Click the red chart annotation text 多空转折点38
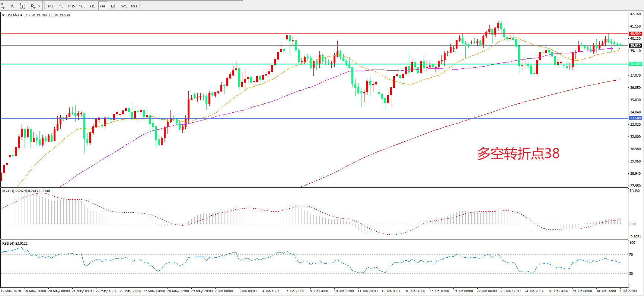The width and height of the screenshot is (644, 296). click(x=518, y=154)
